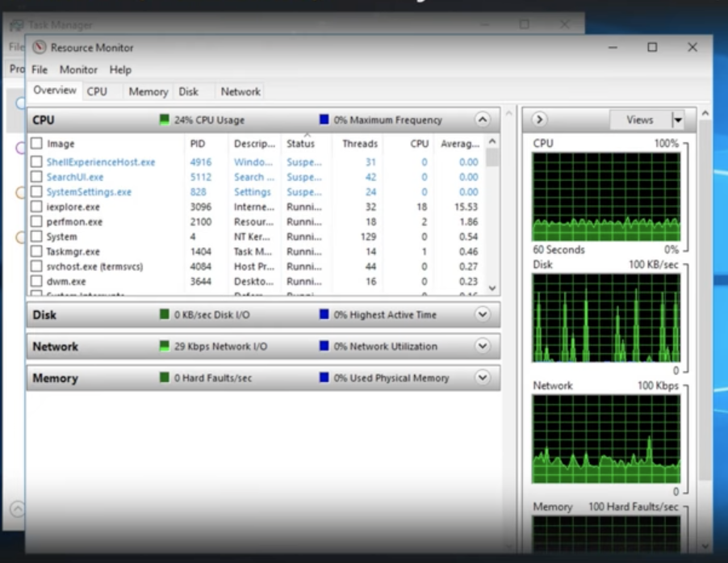This screenshot has width=728, height=563.
Task: Check the System process checkbox
Action: click(x=36, y=236)
